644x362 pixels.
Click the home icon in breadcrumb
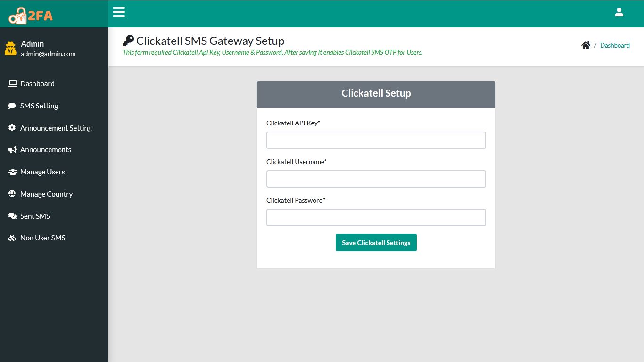point(586,45)
